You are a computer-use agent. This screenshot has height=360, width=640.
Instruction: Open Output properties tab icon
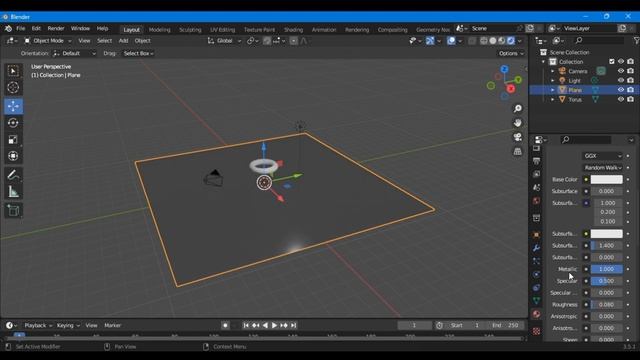coord(536,161)
